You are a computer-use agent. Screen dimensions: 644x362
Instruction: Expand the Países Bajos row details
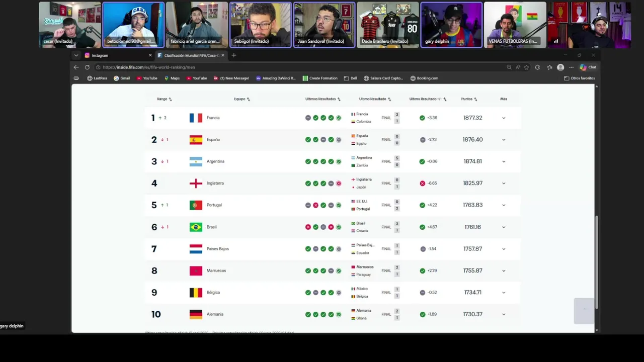point(504,249)
